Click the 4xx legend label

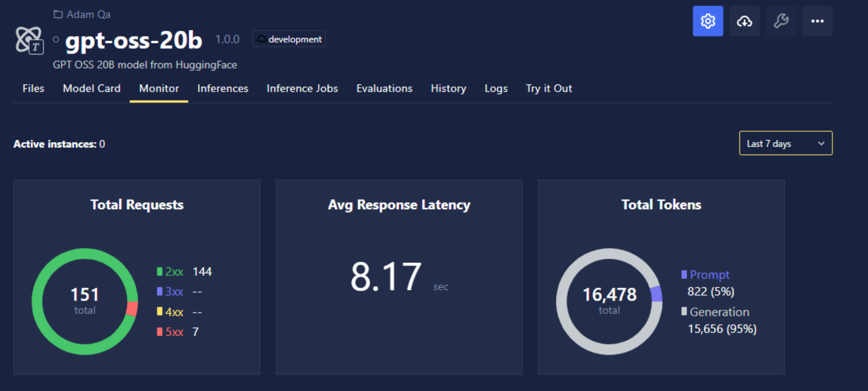click(174, 312)
